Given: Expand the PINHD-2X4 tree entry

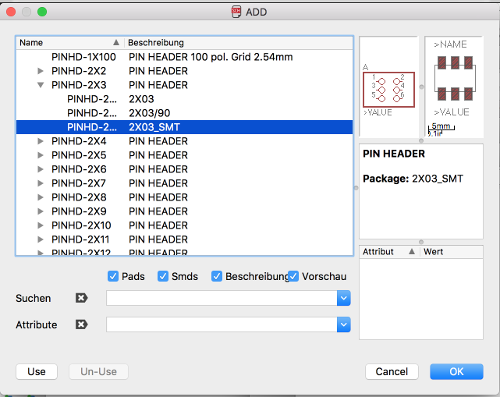Looking at the screenshot, I should 40,141.
